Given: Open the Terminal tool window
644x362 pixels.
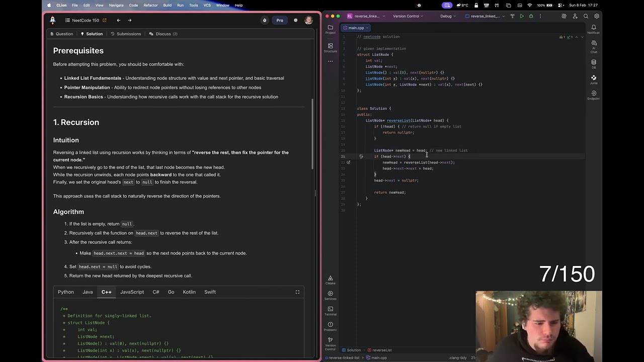Looking at the screenshot, I should click(x=330, y=311).
